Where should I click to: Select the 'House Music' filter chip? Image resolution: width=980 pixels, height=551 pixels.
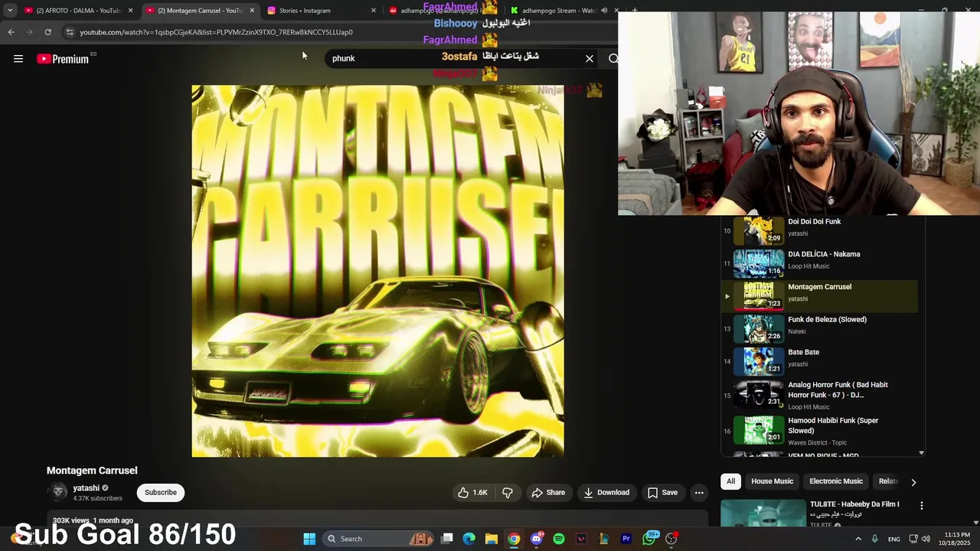(772, 481)
